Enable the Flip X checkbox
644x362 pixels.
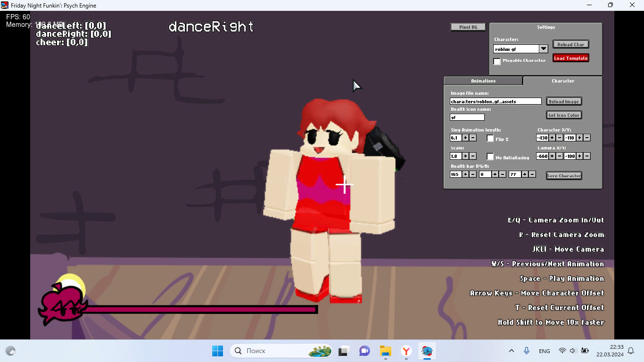(490, 138)
